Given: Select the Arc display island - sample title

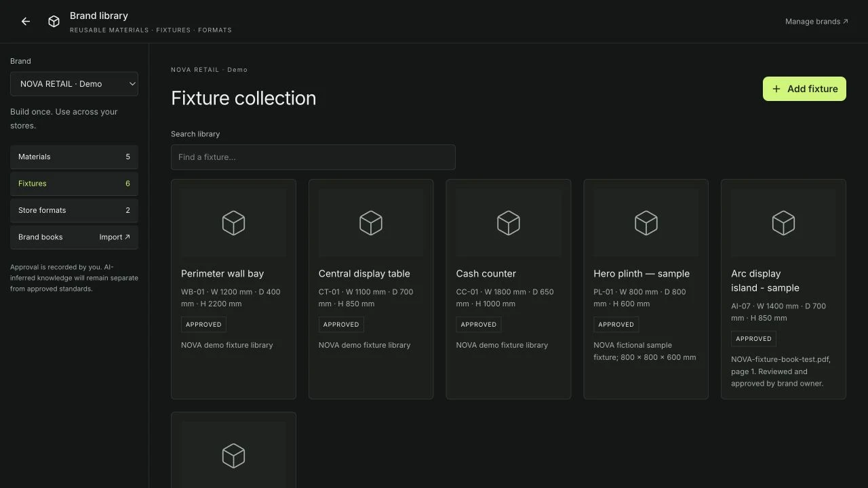Looking at the screenshot, I should pos(765,281).
